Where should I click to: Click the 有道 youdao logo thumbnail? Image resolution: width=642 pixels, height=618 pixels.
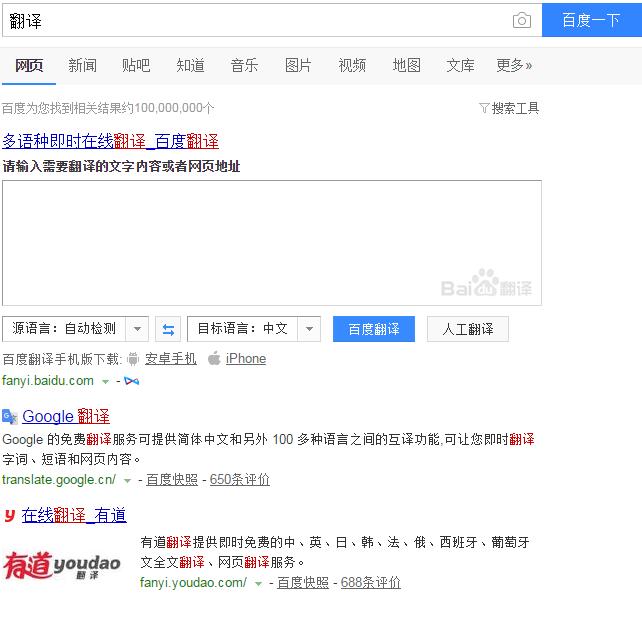pos(62,566)
